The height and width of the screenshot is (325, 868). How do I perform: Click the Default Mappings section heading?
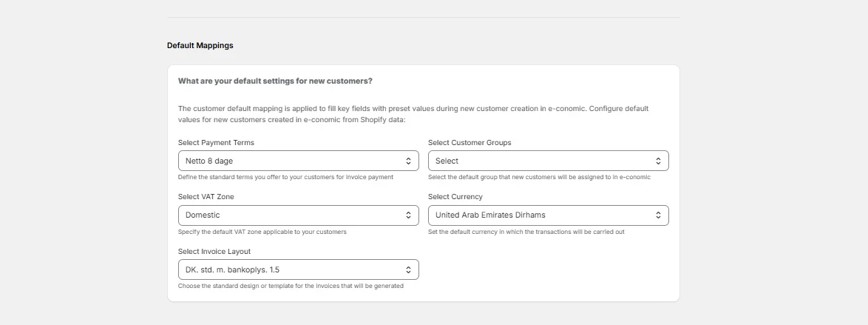click(x=200, y=45)
